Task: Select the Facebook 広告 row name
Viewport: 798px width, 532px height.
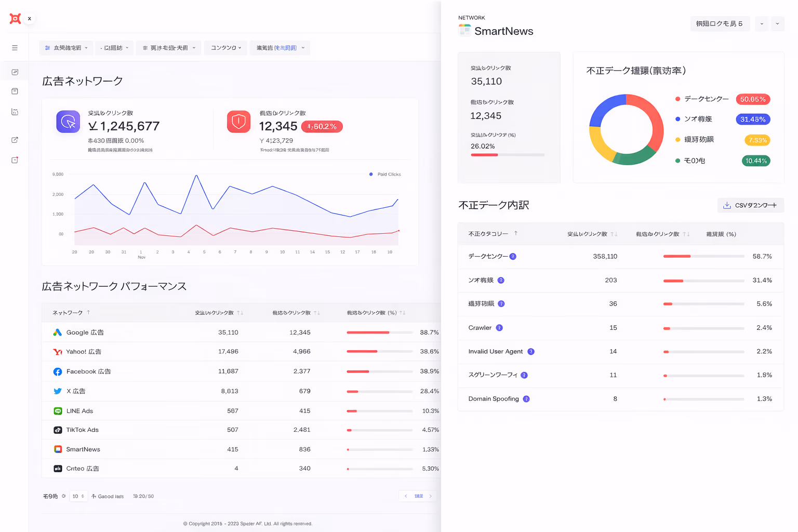Action: click(x=88, y=371)
